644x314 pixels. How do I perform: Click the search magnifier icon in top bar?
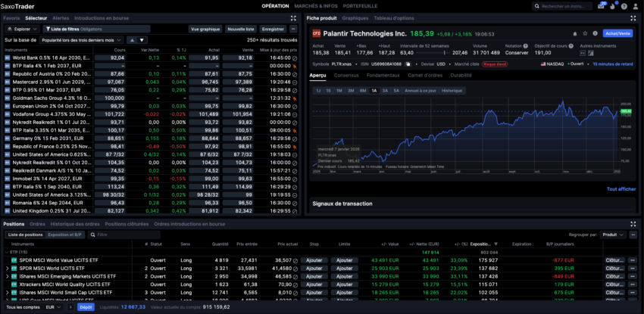tap(537, 6)
